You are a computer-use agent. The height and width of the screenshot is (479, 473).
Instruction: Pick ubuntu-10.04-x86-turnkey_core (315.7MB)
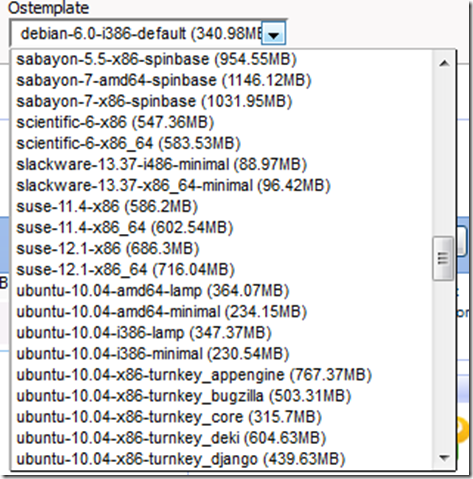coord(223,417)
